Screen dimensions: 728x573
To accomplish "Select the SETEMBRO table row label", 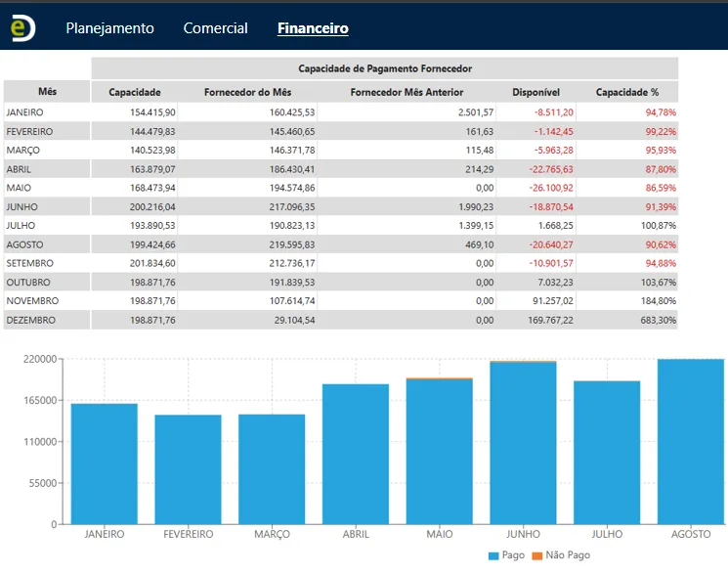I will coord(29,263).
